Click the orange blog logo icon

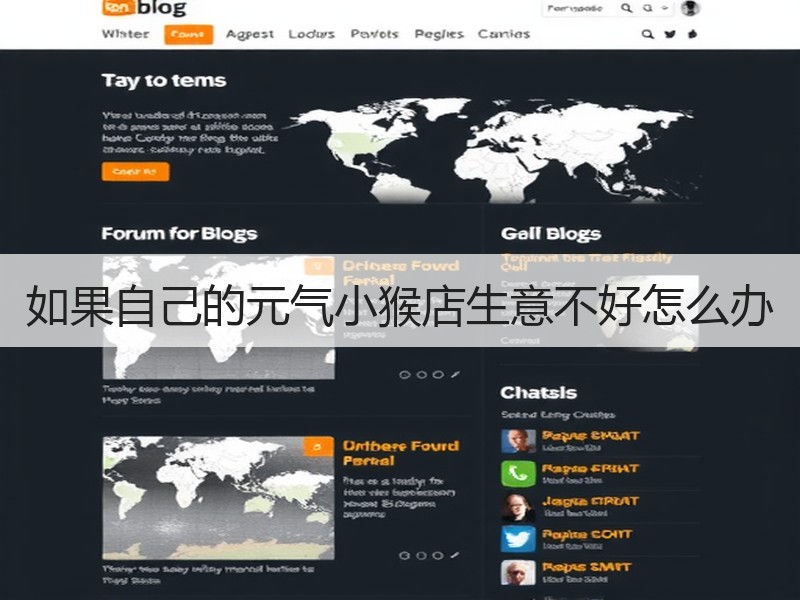coord(118,7)
